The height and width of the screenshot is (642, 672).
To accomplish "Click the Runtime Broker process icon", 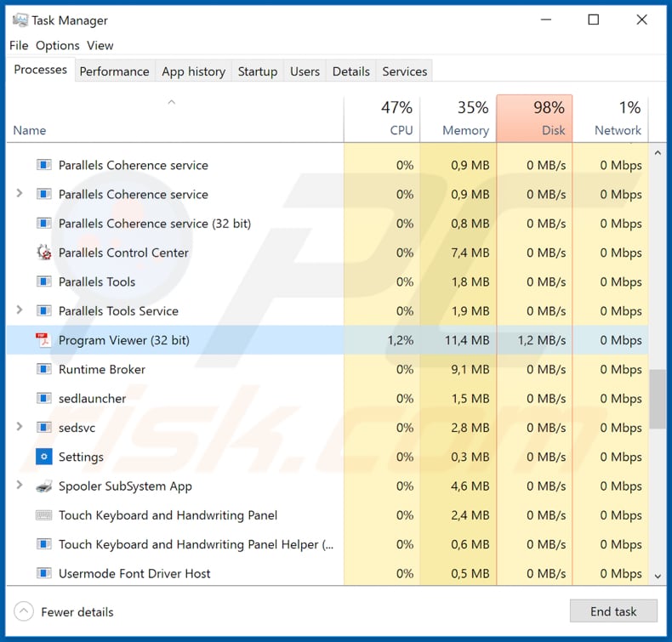I will tap(43, 369).
